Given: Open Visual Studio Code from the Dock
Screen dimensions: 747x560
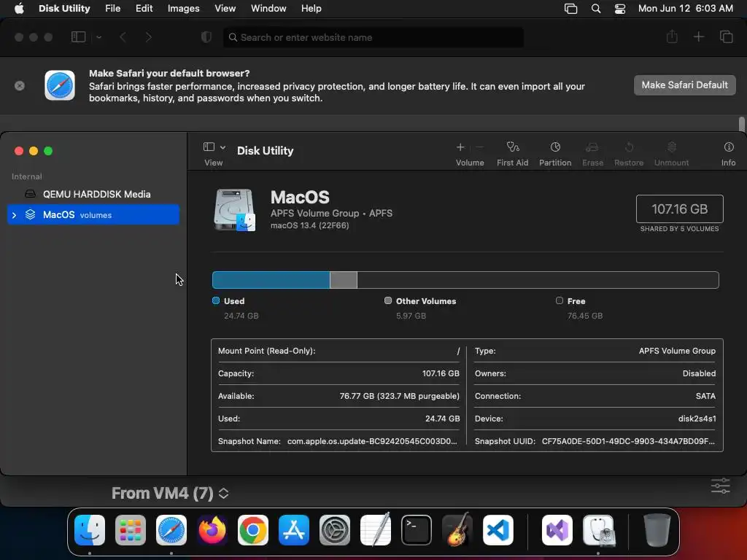Looking at the screenshot, I should tap(498, 530).
